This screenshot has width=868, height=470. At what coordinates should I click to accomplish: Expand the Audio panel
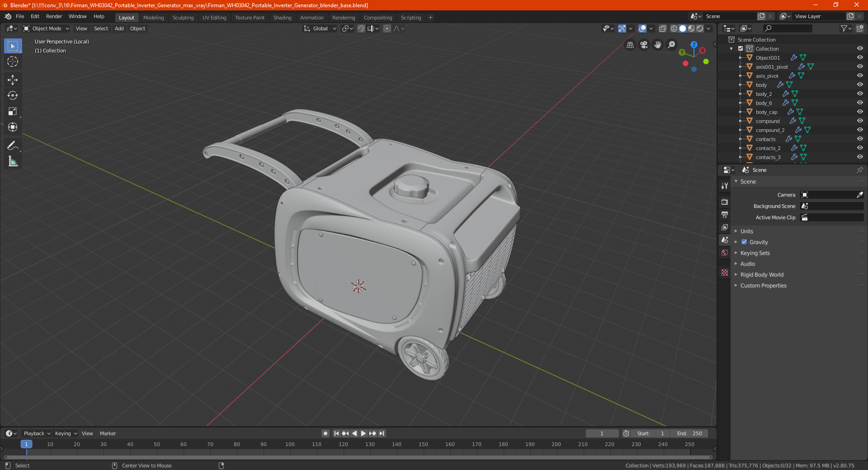[747, 264]
